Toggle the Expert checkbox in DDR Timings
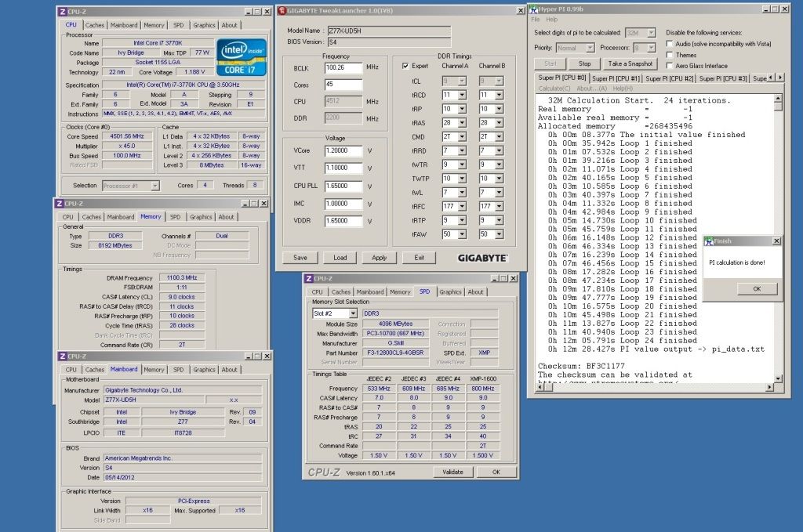This screenshot has height=532, width=803. (405, 67)
